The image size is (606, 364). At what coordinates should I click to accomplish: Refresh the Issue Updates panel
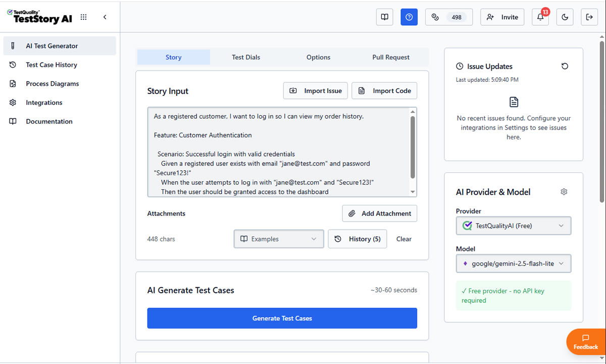pyautogui.click(x=565, y=66)
